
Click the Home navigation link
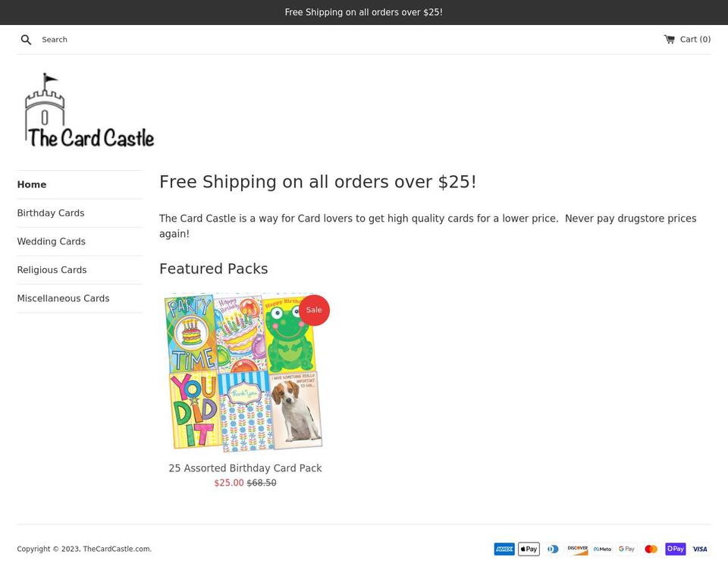[x=32, y=184]
